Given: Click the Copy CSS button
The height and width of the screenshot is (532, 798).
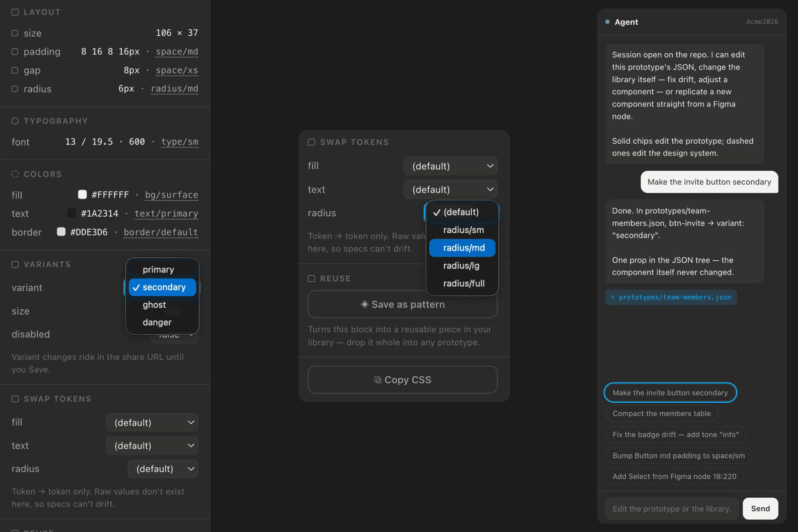Looking at the screenshot, I should (x=403, y=380).
